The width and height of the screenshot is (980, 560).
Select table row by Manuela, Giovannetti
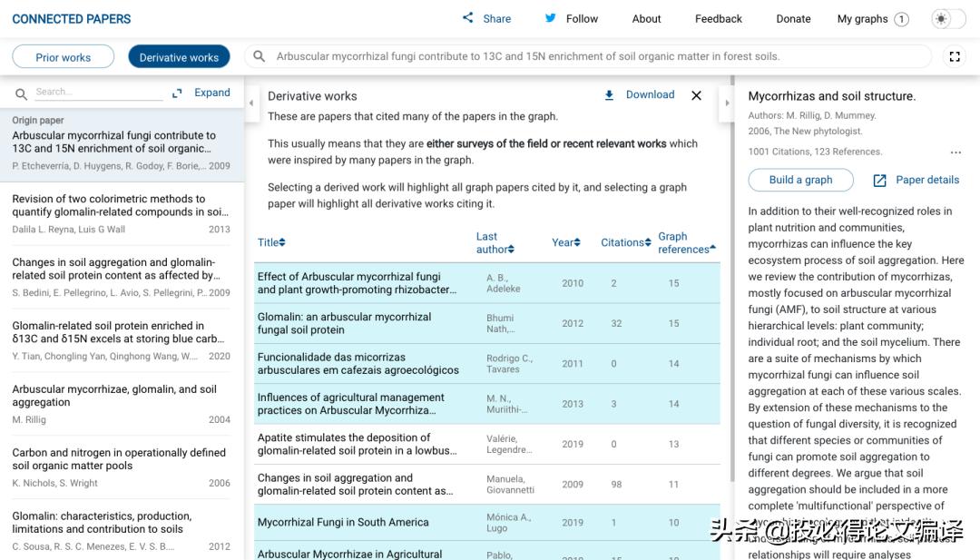(487, 485)
